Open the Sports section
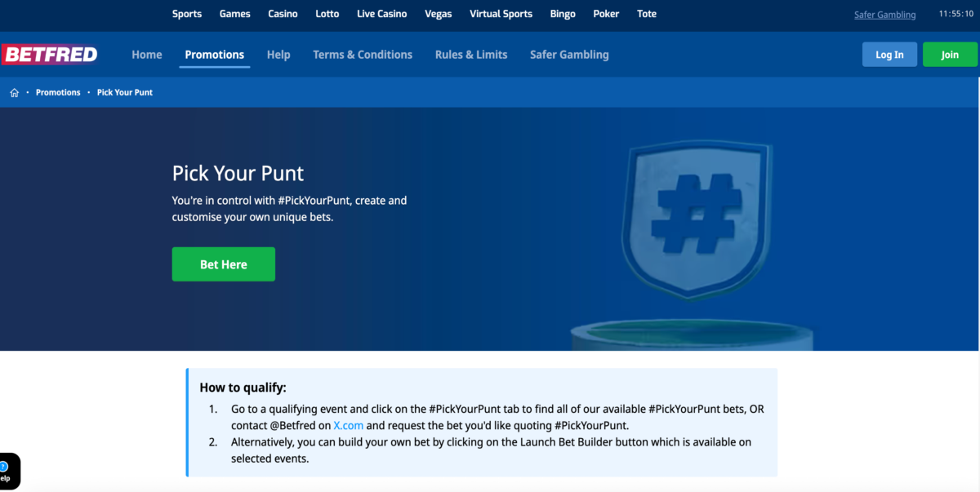 click(x=187, y=14)
